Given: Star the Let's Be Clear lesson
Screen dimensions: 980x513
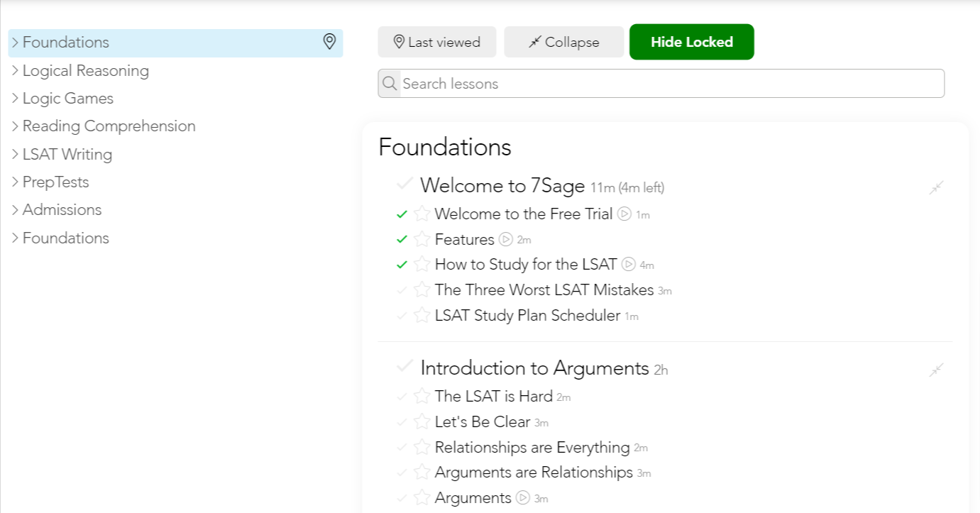Looking at the screenshot, I should click(x=422, y=421).
